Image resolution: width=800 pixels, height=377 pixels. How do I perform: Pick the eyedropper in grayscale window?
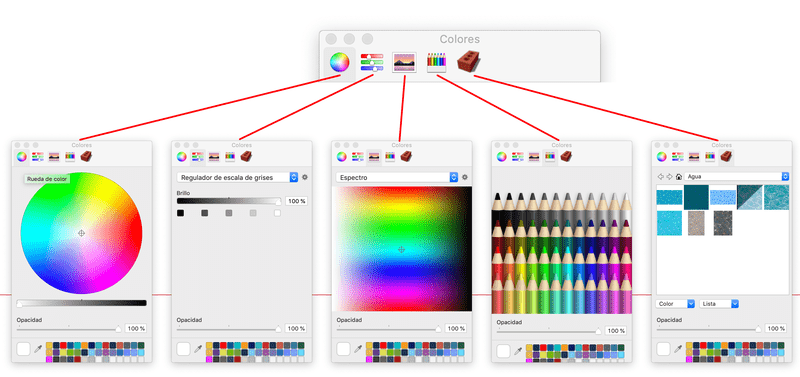point(198,349)
